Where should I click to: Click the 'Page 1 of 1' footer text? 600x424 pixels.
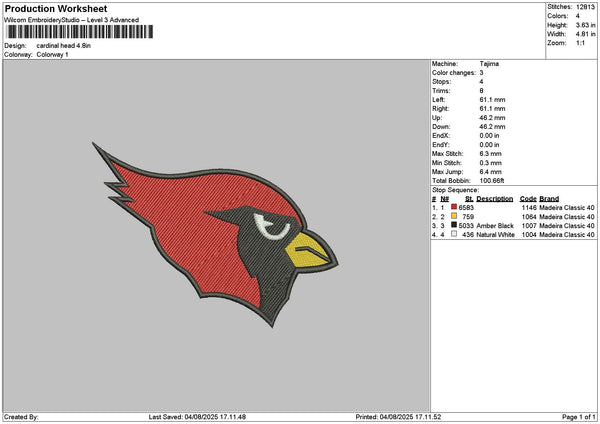point(579,417)
